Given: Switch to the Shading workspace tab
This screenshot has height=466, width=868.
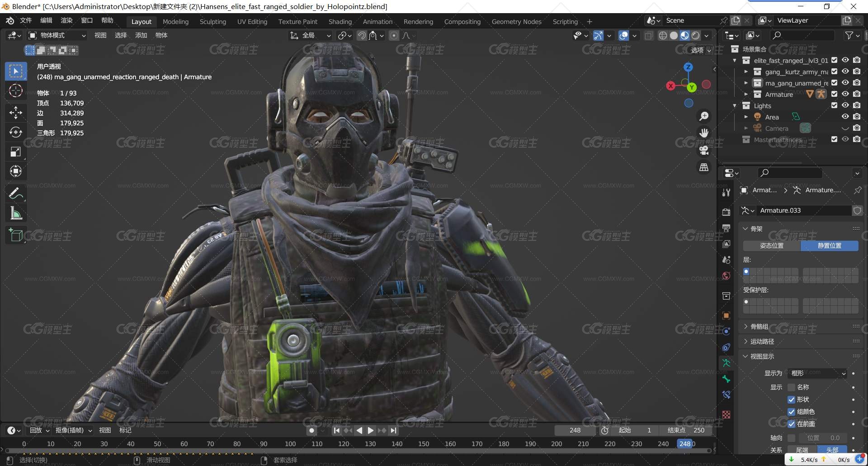Looking at the screenshot, I should (x=340, y=22).
